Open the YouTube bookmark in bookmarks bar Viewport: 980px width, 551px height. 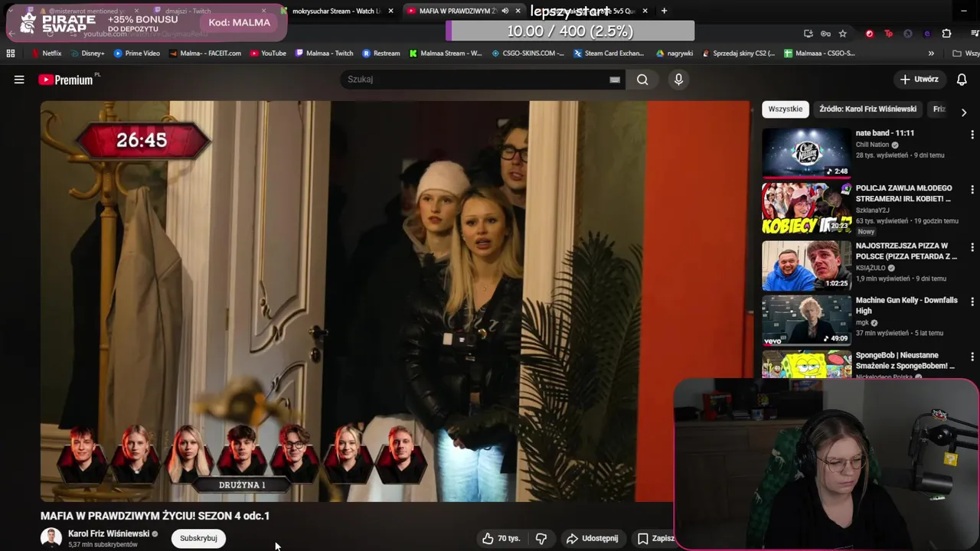[x=267, y=54]
